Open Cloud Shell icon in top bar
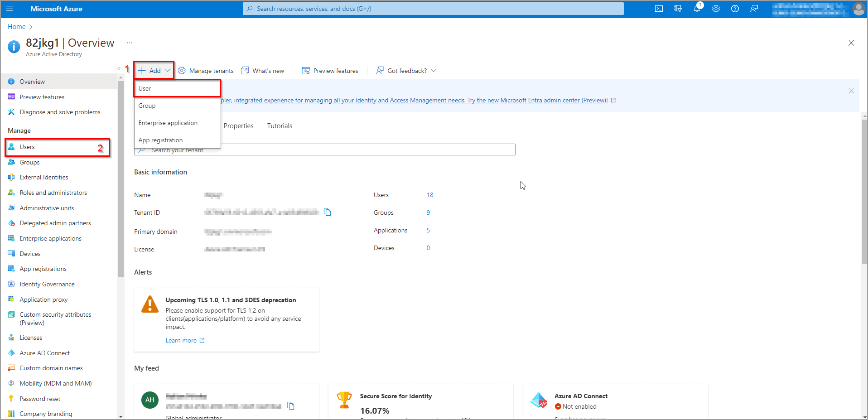Image resolution: width=868 pixels, height=420 pixels. (x=659, y=9)
